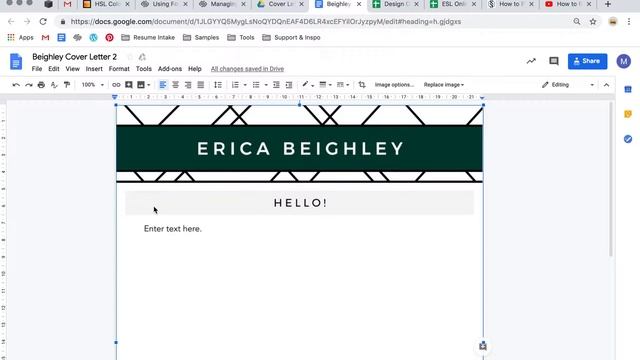
Task: Click the M account avatar
Action: click(624, 61)
